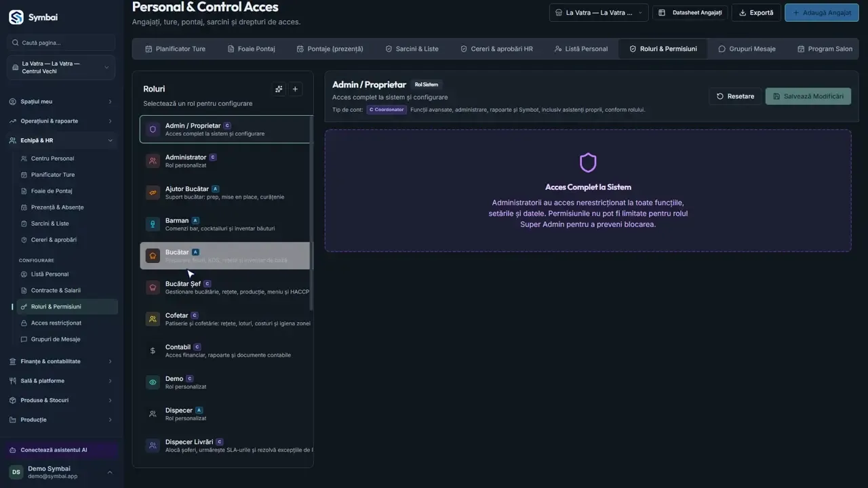This screenshot has height=488, width=868.
Task: Click the dollar icon of the Contabil role
Action: click(x=153, y=351)
